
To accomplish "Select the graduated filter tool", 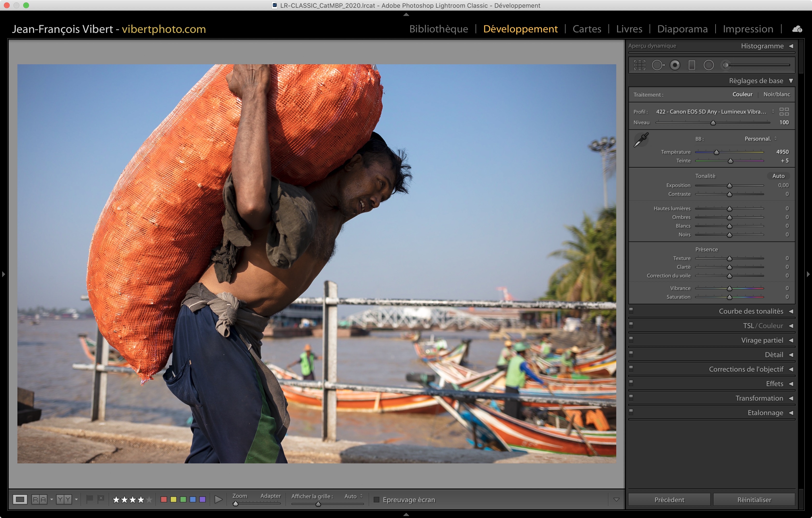I will (692, 65).
